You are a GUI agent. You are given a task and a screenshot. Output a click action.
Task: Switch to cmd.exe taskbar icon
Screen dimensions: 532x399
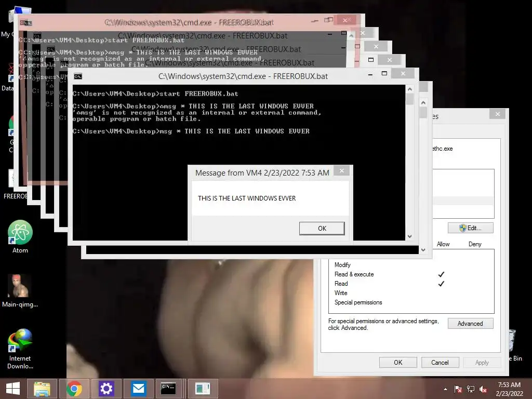pyautogui.click(x=168, y=389)
